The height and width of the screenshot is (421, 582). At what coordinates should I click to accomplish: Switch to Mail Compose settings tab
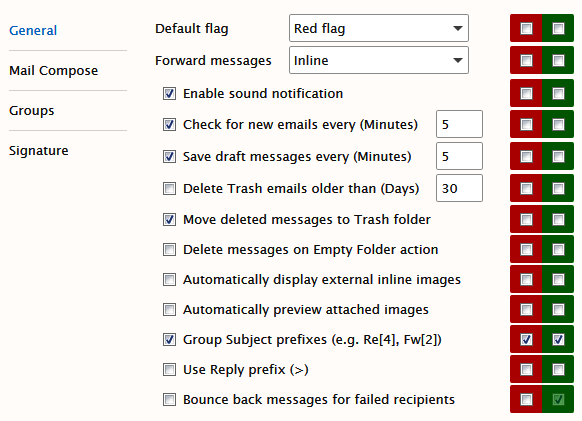click(53, 71)
